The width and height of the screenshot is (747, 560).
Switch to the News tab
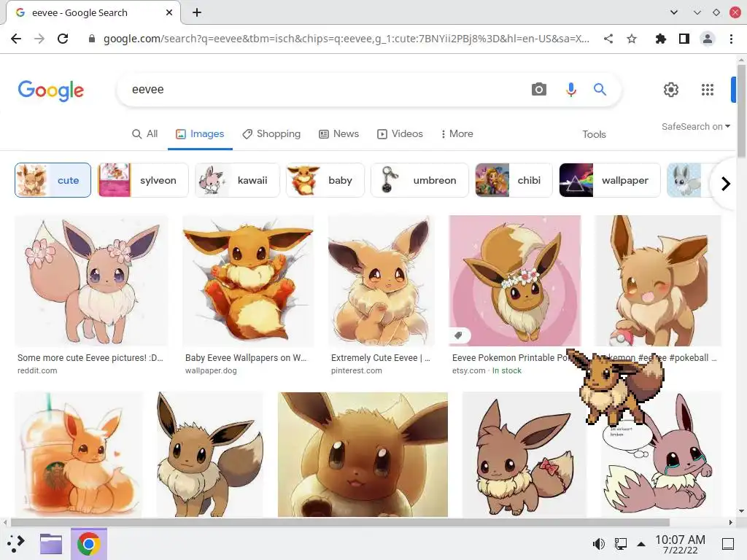click(338, 134)
